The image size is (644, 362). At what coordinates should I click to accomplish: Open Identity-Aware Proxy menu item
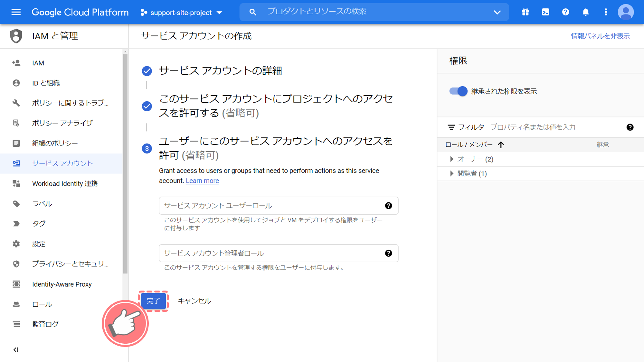click(x=61, y=284)
